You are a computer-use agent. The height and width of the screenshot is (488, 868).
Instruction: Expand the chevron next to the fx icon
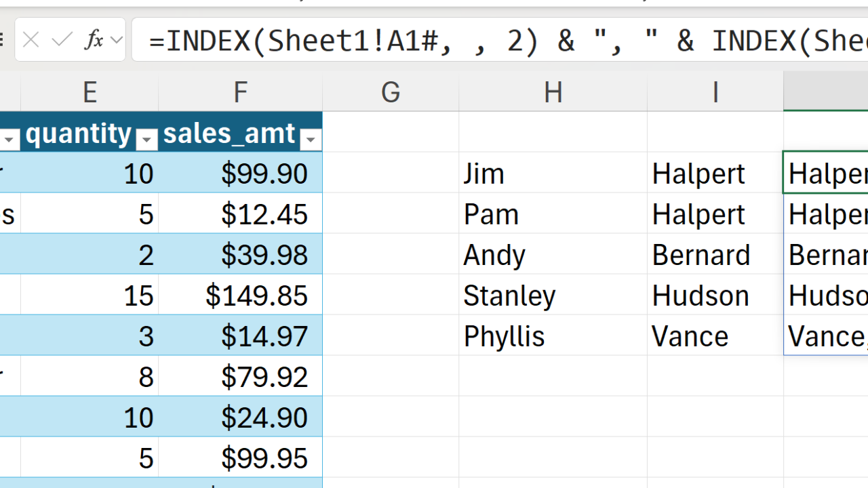(x=117, y=41)
